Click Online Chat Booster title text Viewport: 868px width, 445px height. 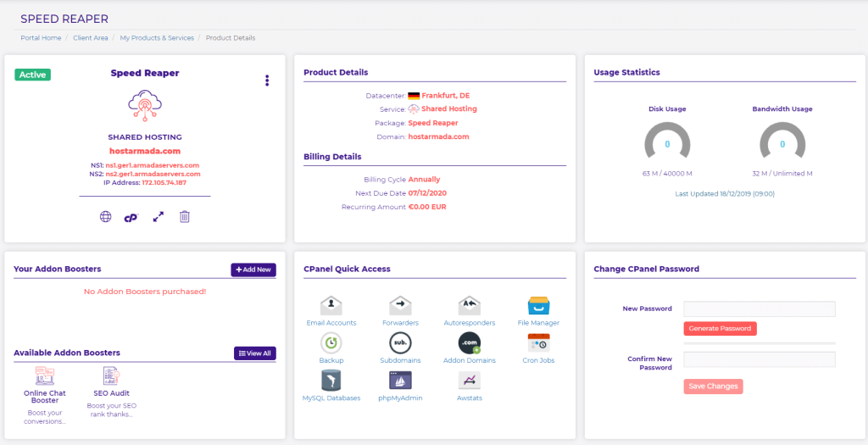pos(45,397)
